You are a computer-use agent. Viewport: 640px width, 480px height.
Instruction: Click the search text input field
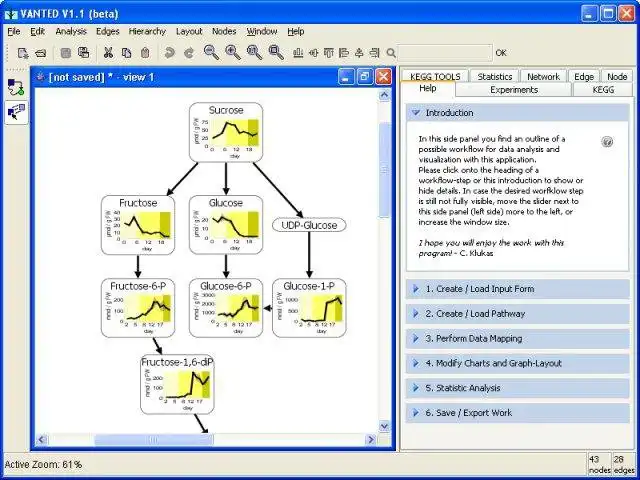pyautogui.click(x=445, y=53)
